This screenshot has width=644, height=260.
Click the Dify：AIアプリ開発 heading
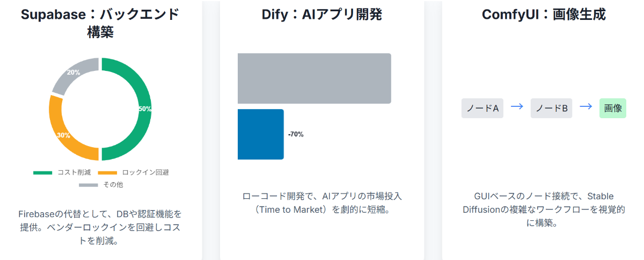(322, 15)
